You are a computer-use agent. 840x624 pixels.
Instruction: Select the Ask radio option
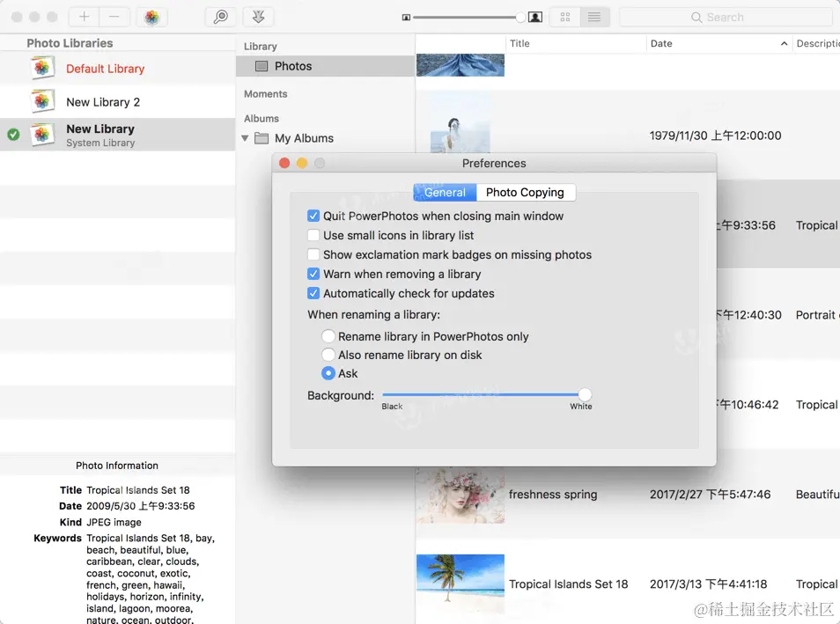pos(328,373)
